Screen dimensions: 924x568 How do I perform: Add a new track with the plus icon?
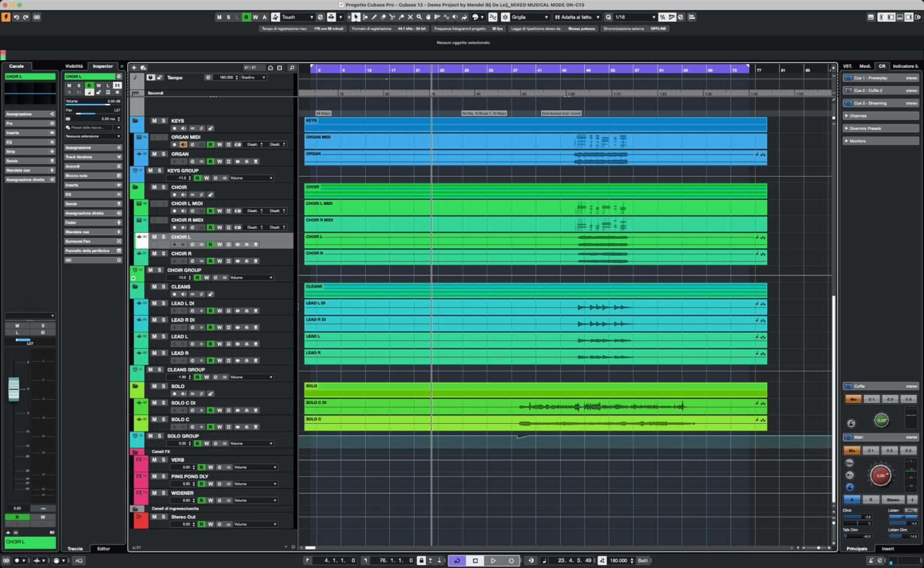pyautogui.click(x=134, y=67)
